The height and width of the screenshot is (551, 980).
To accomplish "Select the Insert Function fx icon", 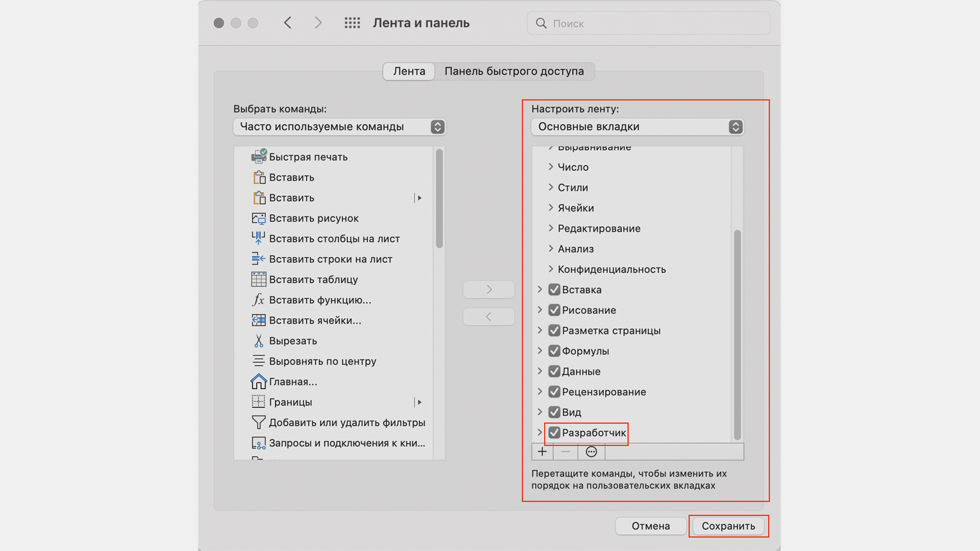I will point(258,300).
